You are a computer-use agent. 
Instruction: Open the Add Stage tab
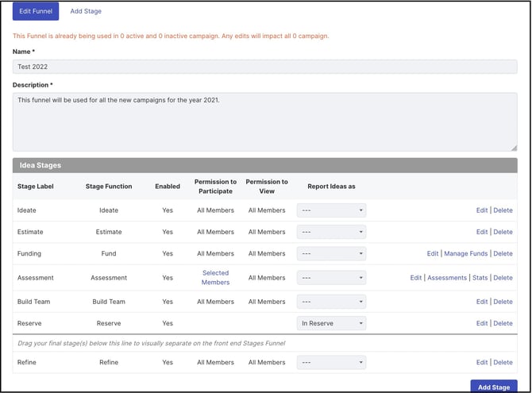(x=86, y=11)
